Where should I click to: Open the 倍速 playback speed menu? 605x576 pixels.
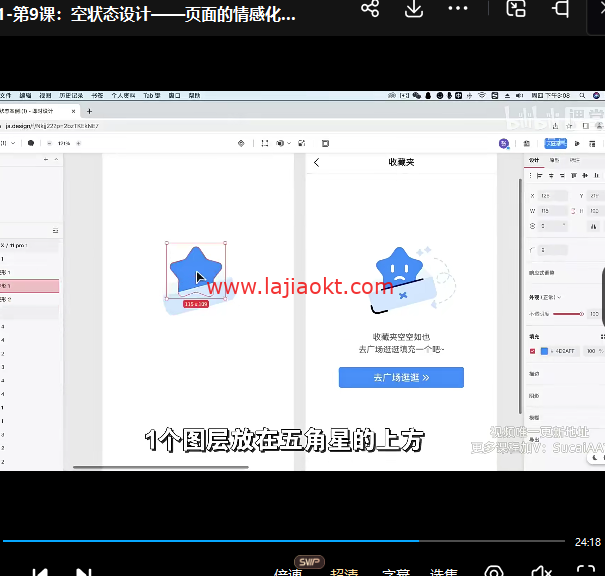(288, 572)
